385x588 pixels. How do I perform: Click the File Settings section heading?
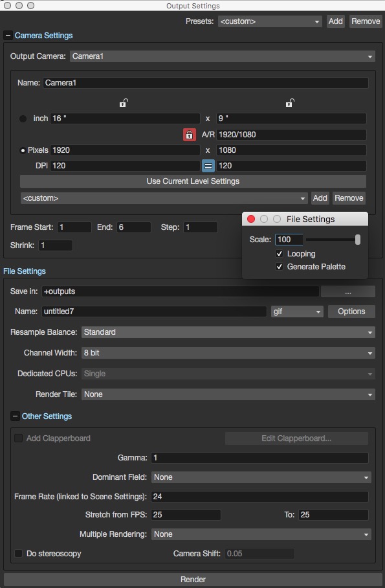[x=25, y=271]
